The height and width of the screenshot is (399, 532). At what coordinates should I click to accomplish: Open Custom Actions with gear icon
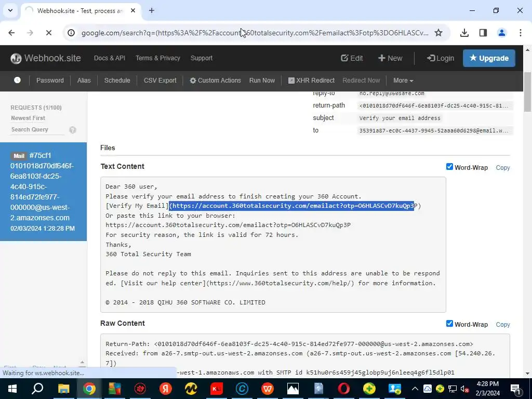tap(215, 81)
